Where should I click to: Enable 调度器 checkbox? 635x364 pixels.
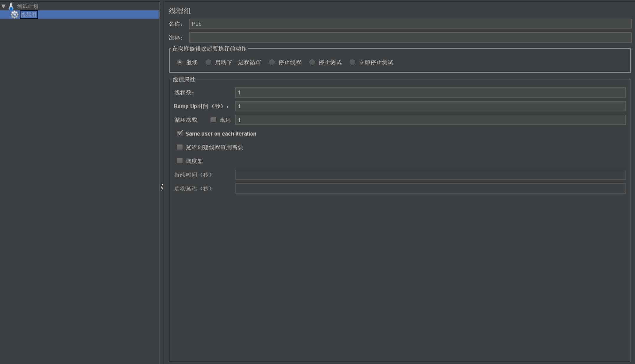point(180,160)
